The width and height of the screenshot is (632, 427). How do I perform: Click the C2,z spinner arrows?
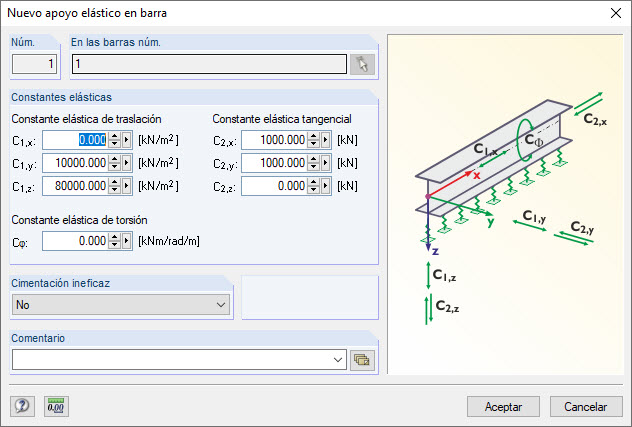pos(313,186)
